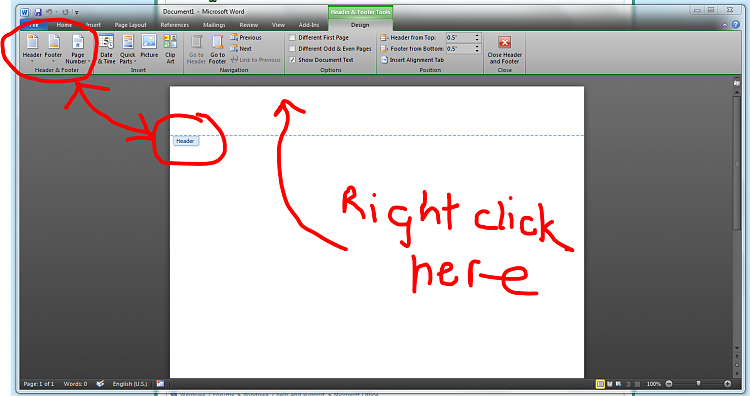Click the Go to Footer button

coord(217,49)
